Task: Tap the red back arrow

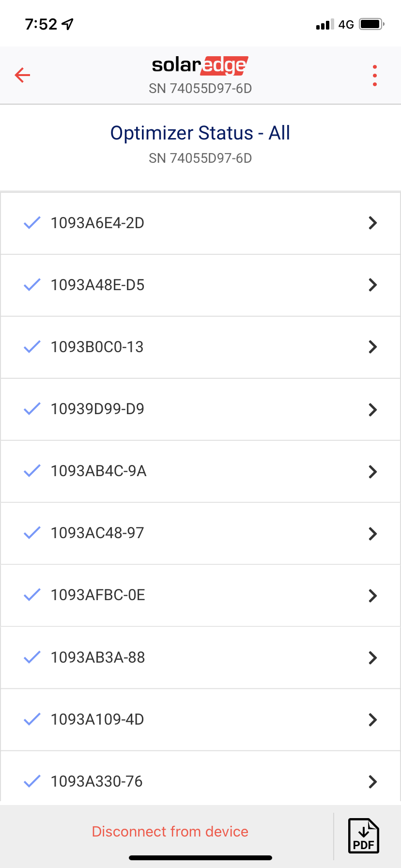Action: coord(22,75)
